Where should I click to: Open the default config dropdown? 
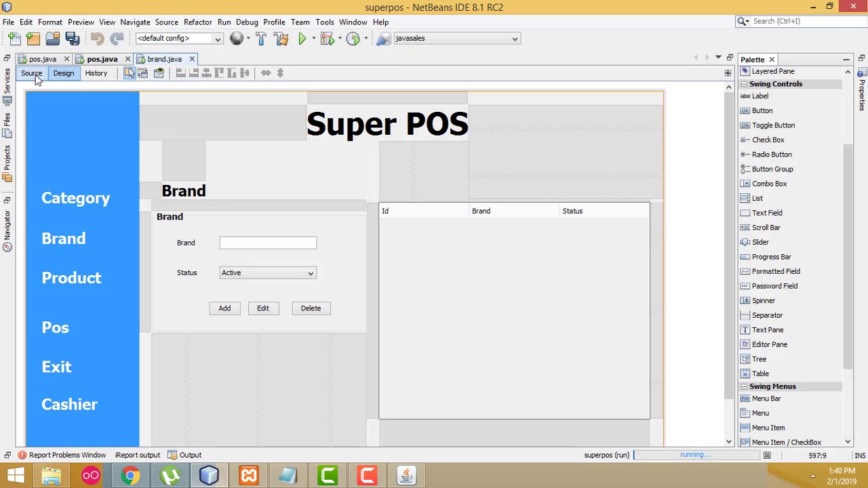[179, 39]
